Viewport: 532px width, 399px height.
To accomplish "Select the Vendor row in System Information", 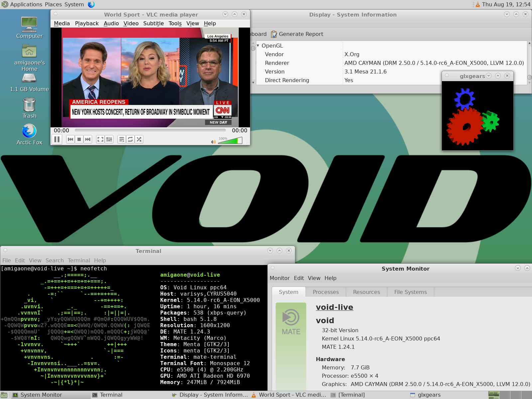I will tap(392, 54).
